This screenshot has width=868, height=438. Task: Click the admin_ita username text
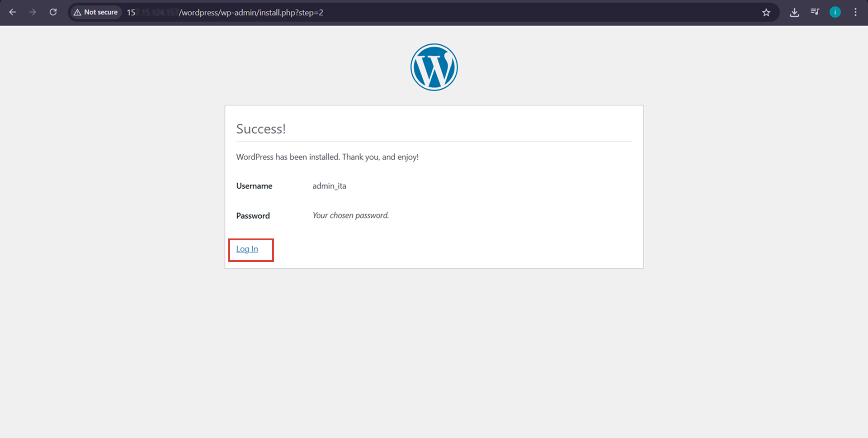(329, 186)
